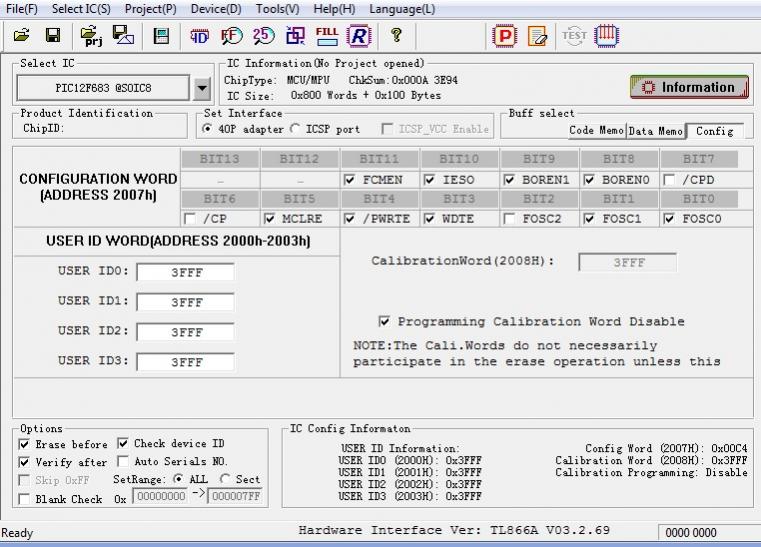Click the P program chip icon
The height and width of the screenshot is (547, 761).
(x=506, y=36)
